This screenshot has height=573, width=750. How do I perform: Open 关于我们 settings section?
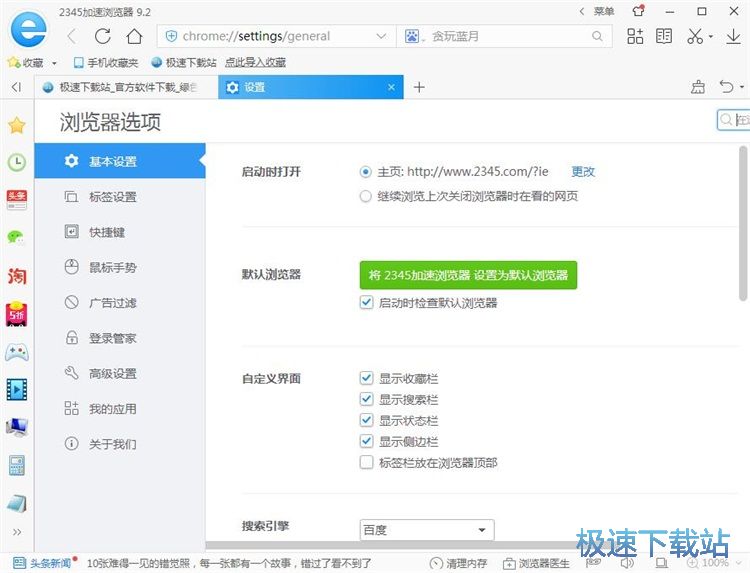(x=120, y=444)
